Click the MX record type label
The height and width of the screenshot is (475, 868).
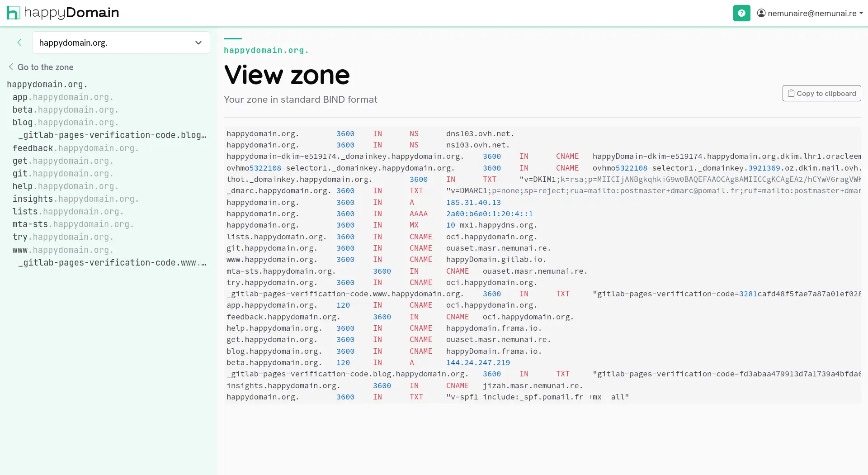click(414, 225)
